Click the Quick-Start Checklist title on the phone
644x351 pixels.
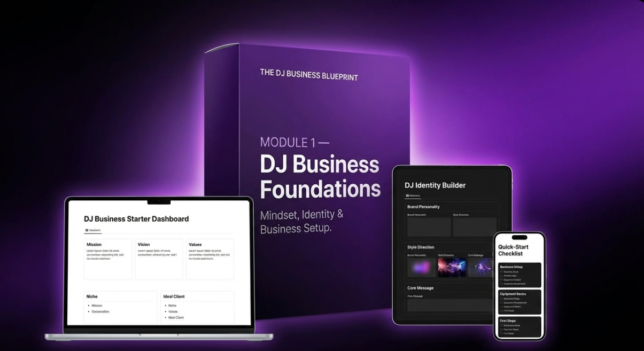click(514, 250)
